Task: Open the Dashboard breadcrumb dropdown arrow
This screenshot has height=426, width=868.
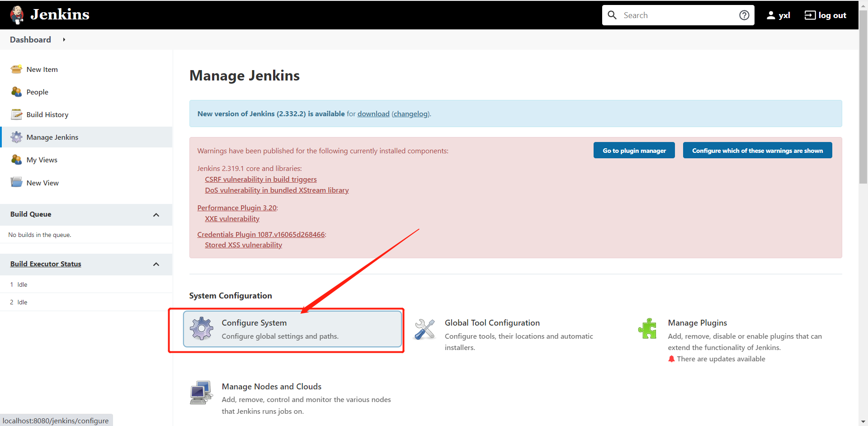Action: (x=64, y=40)
